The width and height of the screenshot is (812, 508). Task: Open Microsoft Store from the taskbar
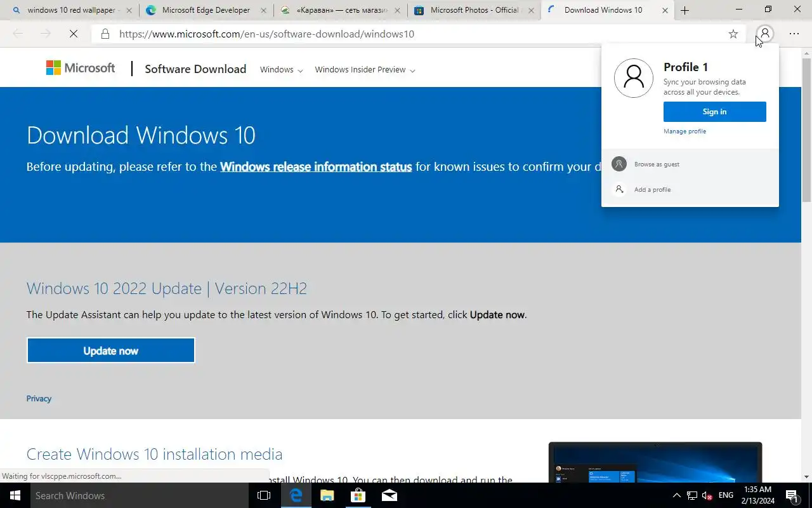pos(358,495)
